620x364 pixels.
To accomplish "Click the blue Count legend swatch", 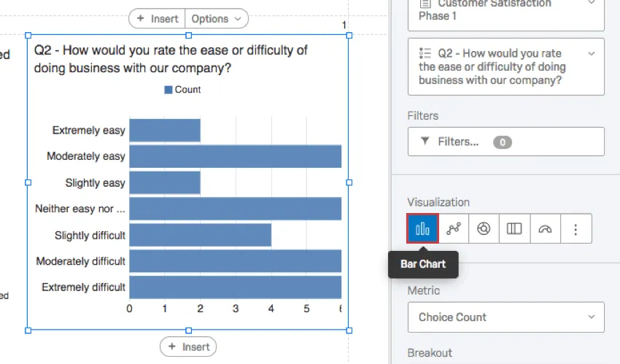I will point(168,90).
